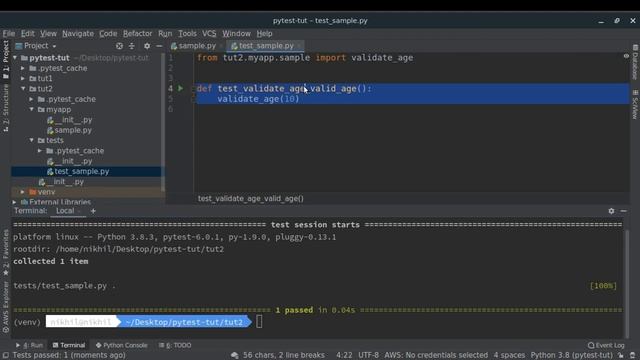640x360 pixels.
Task: Open Project panel settings gear
Action: [x=147, y=46]
